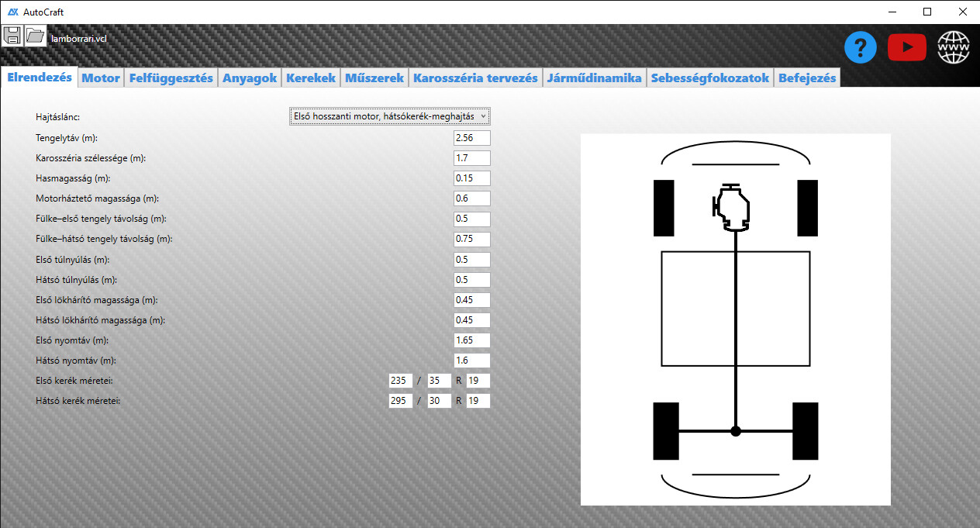This screenshot has height=528, width=980.
Task: Switch to the Motor tab
Action: [101, 78]
